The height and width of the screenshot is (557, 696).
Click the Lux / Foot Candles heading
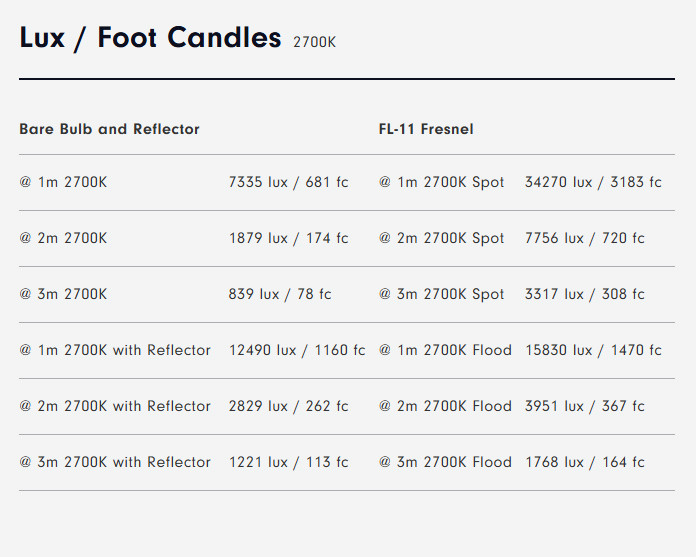pyautogui.click(x=150, y=38)
